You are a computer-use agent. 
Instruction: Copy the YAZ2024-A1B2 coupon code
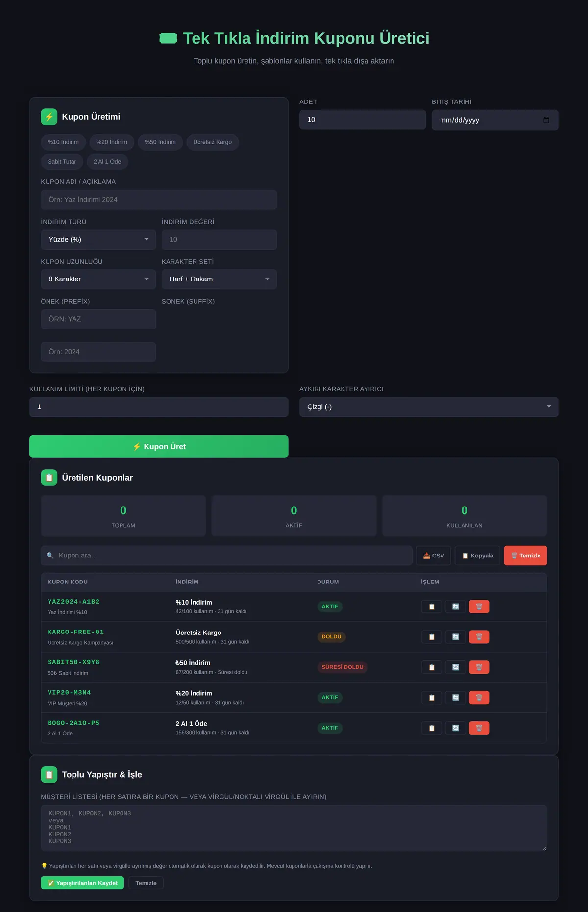click(432, 607)
